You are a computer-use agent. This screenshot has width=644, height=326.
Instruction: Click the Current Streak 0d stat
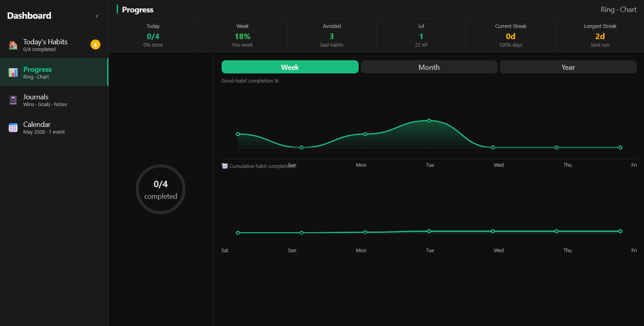point(510,36)
